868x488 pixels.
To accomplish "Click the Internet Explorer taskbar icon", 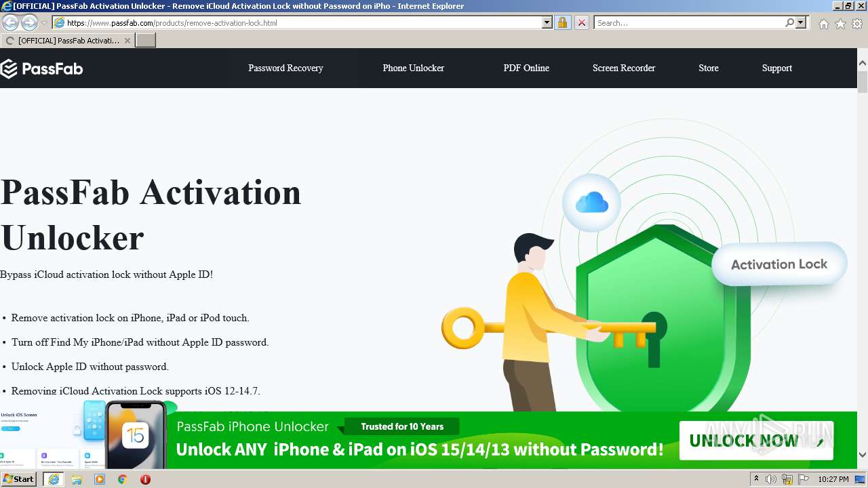I will 54,479.
